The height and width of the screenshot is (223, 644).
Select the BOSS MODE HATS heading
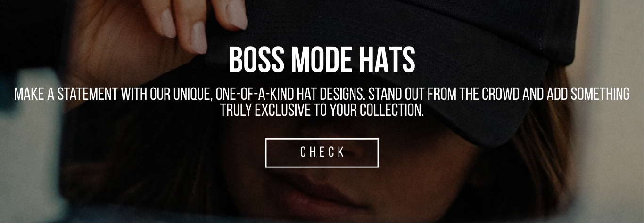322,60
